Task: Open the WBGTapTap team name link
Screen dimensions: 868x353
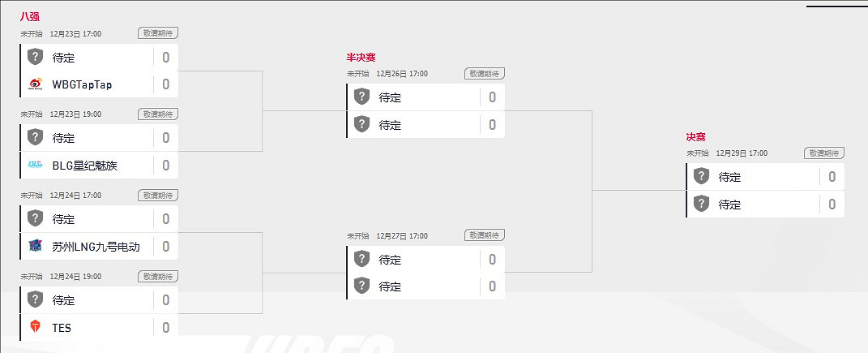Action: pos(82,84)
